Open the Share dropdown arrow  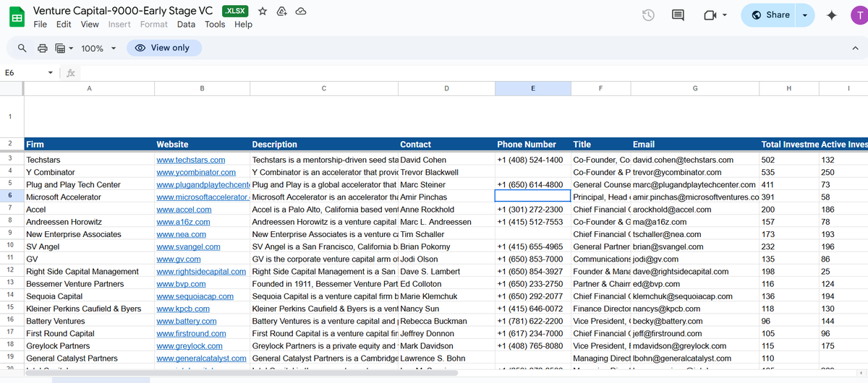[x=806, y=15]
